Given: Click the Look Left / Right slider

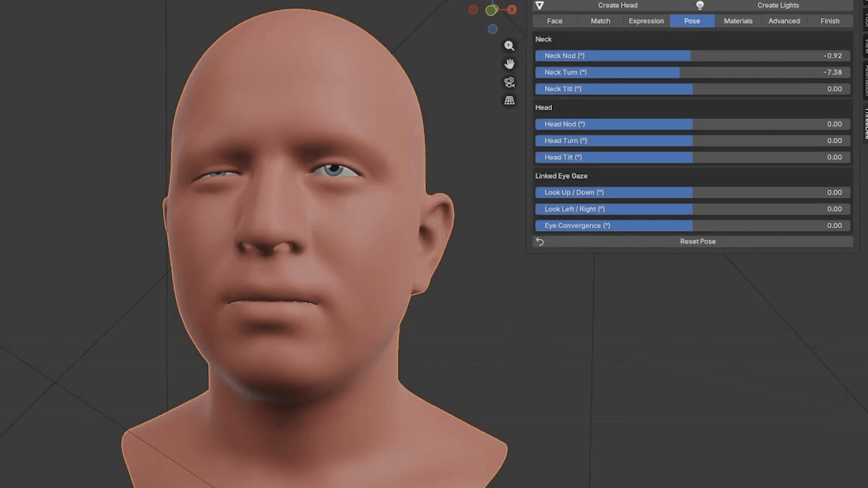Looking at the screenshot, I should coord(693,209).
